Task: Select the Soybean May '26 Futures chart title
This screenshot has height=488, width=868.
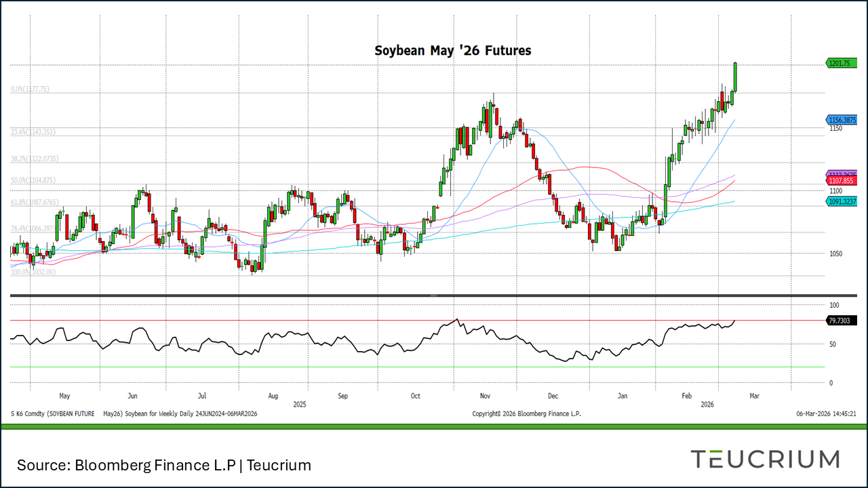Action: pos(452,50)
